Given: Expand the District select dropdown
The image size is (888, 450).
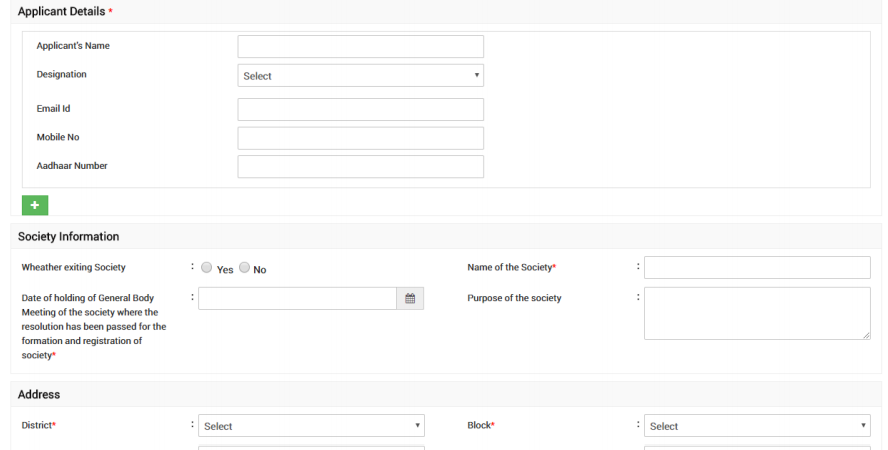Looking at the screenshot, I should pos(311,426).
